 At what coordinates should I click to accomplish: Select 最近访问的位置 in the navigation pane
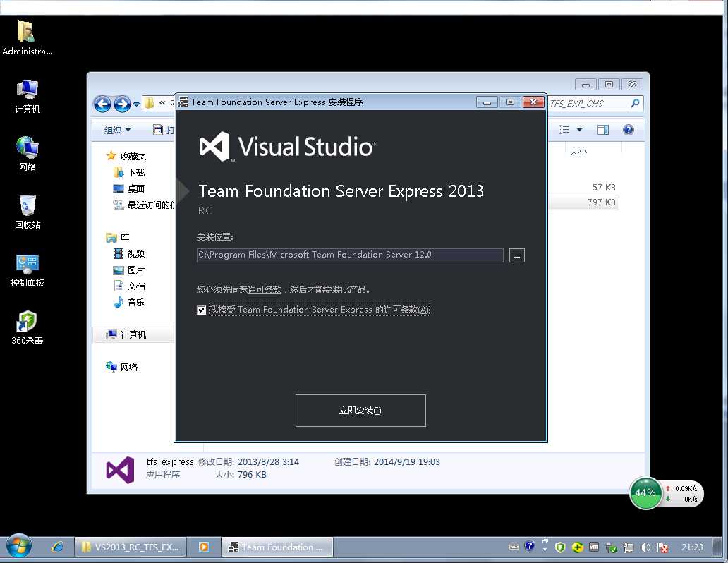click(143, 205)
